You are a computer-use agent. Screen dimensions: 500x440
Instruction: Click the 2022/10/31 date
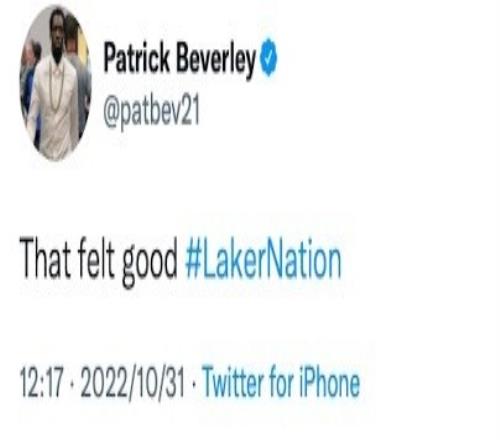[132, 382]
